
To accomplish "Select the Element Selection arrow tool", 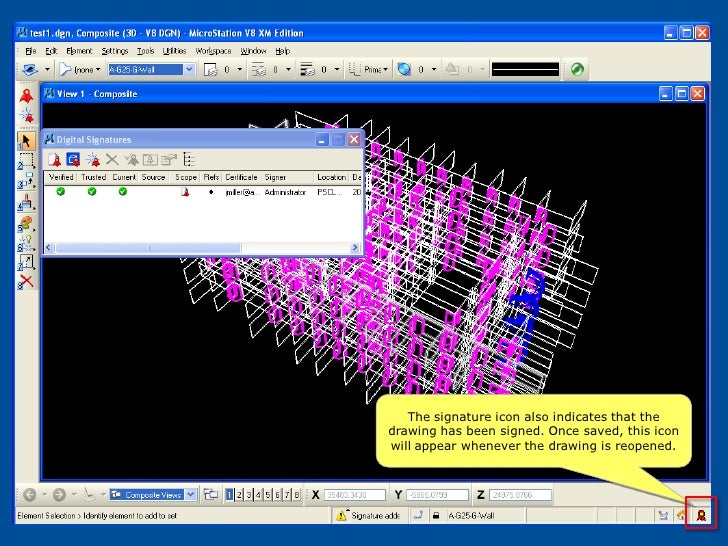I will coord(27,141).
